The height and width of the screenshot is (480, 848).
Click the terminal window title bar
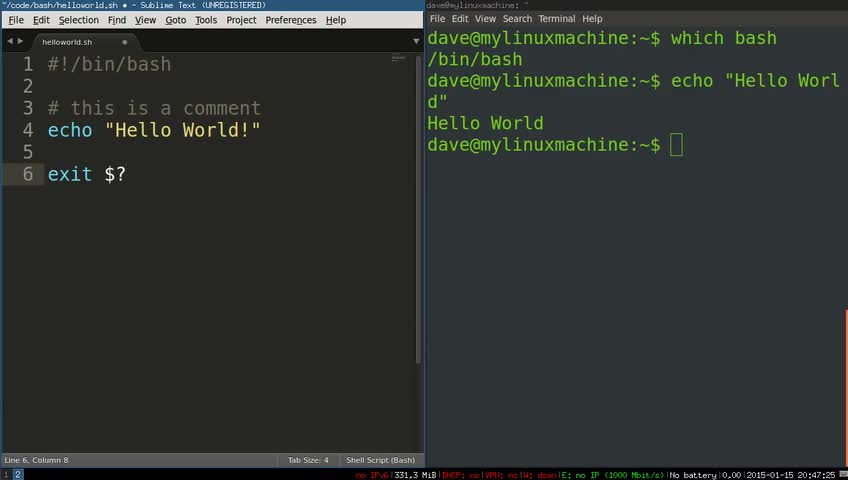tap(637, 5)
